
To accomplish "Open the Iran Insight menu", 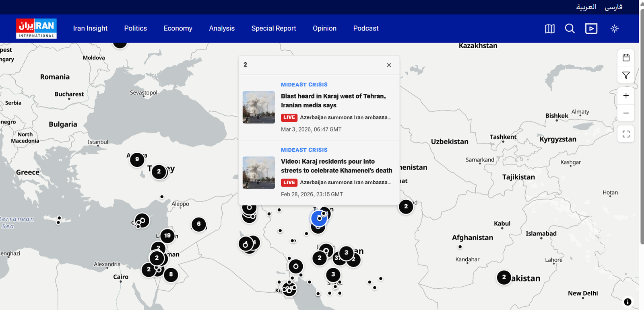I will [x=90, y=29].
